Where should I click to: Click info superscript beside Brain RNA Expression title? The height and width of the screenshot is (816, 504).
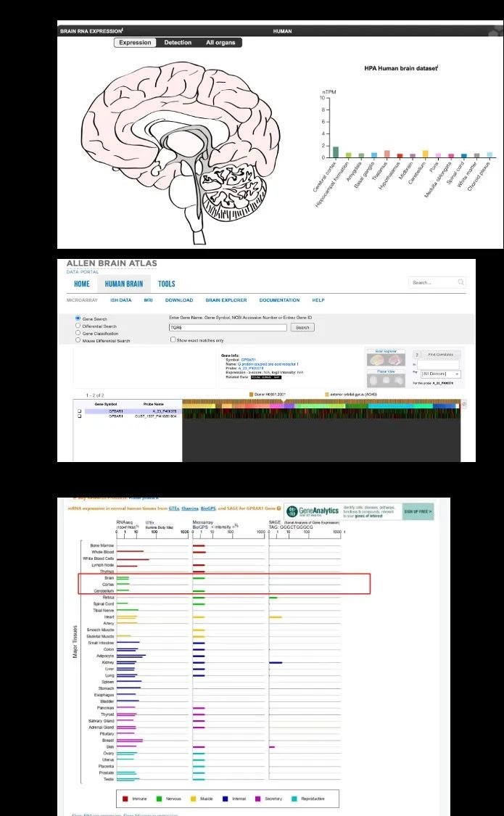123,30
